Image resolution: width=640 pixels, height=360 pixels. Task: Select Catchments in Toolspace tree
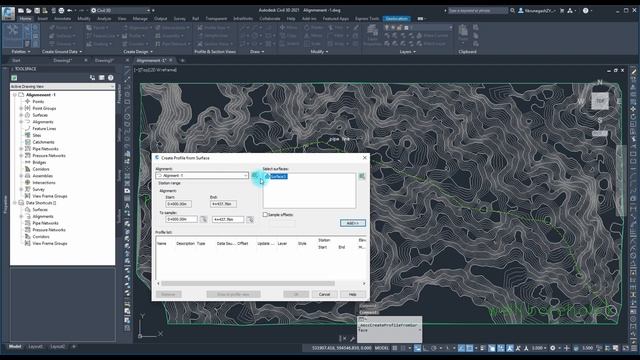43,142
